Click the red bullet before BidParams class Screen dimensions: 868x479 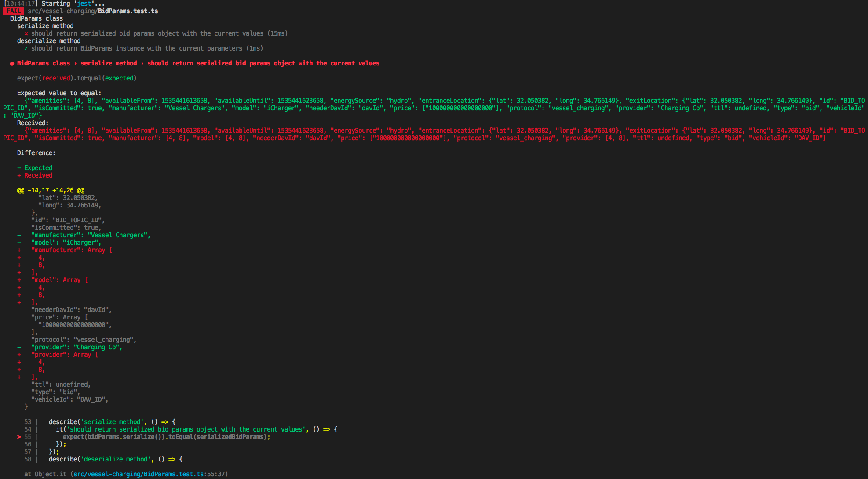click(12, 63)
